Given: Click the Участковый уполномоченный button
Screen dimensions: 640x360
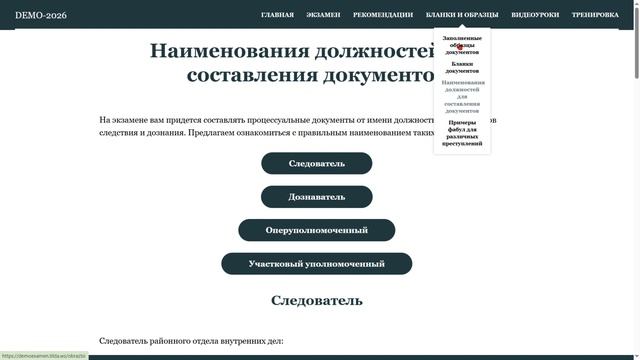Looking at the screenshot, I should [x=317, y=264].
